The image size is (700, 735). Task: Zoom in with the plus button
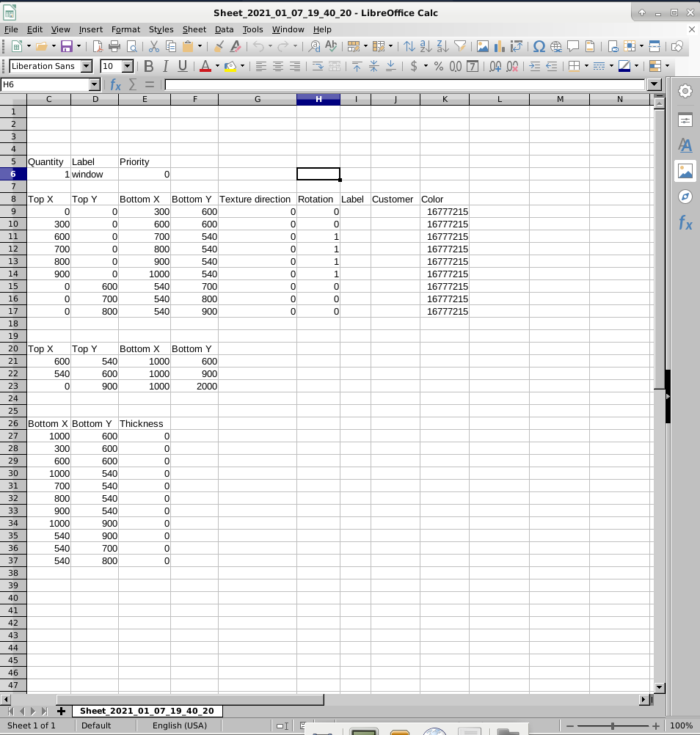655,725
